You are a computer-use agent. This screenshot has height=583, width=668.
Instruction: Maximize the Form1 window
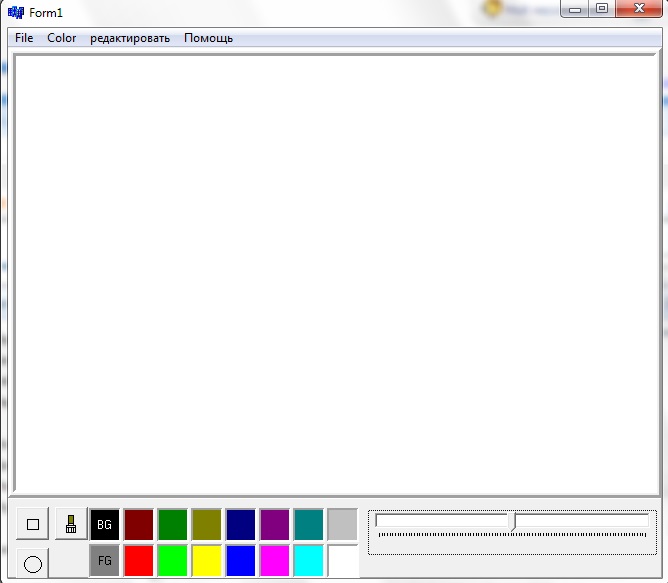click(x=602, y=9)
